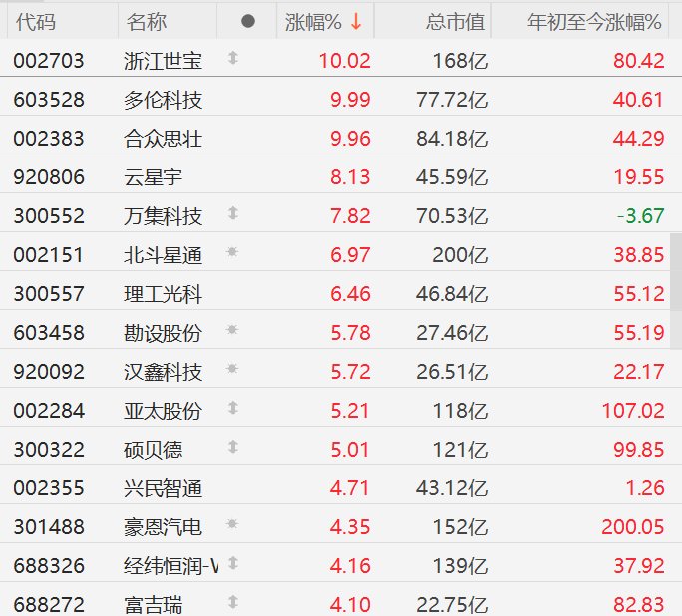Viewport: 682px width, 616px height.
Task: Open the 理工光科 row name
Action: tap(163, 294)
